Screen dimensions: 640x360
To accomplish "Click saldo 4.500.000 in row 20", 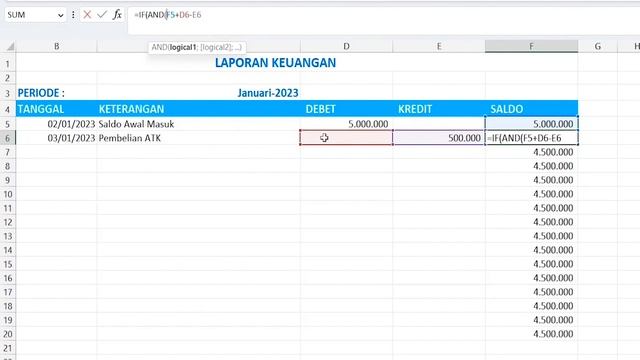I will coord(553,334).
